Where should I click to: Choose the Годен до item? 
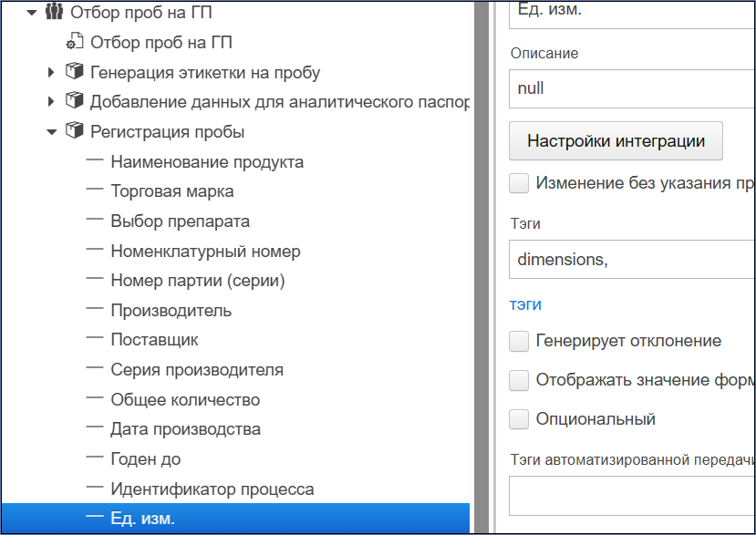pos(146,458)
